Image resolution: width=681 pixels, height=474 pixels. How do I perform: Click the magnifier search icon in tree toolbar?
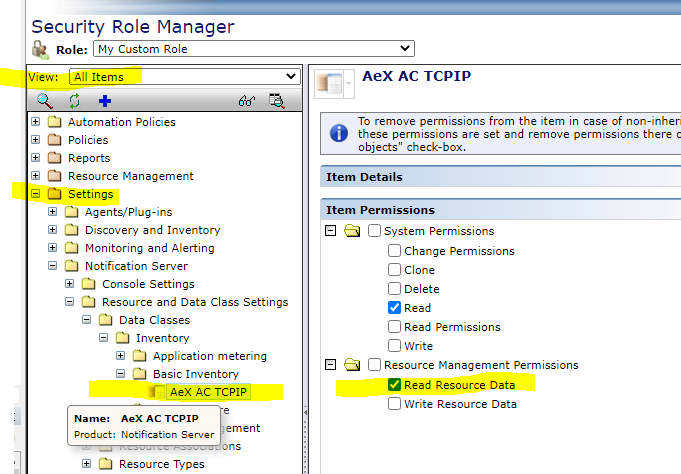coord(45,100)
